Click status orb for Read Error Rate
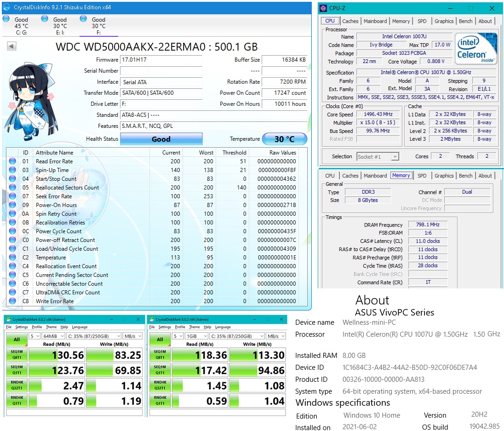 (12, 161)
